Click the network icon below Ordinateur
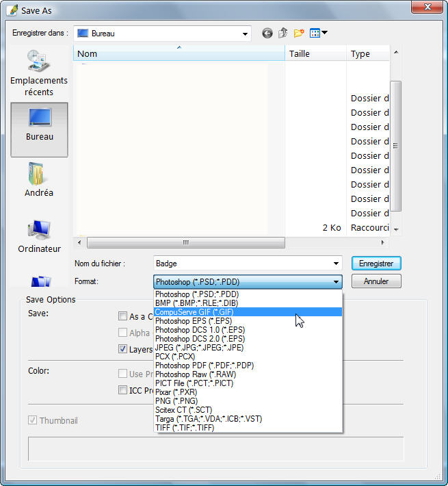Image resolution: width=448 pixels, height=486 pixels. (40, 281)
